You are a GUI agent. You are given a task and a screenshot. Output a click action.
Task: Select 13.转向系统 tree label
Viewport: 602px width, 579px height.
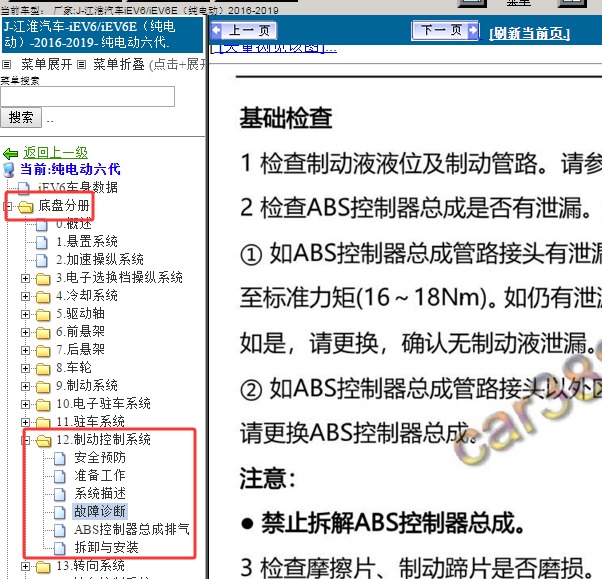[90, 566]
